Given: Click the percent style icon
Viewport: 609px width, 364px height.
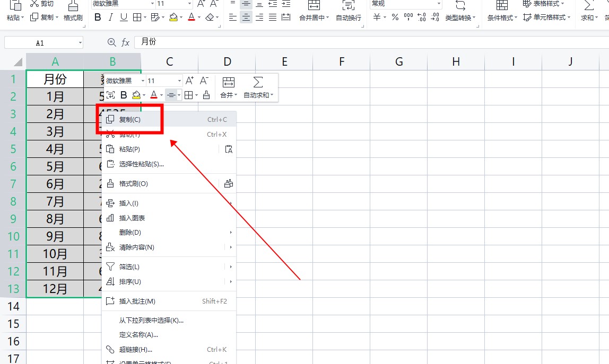Looking at the screenshot, I should point(395,17).
